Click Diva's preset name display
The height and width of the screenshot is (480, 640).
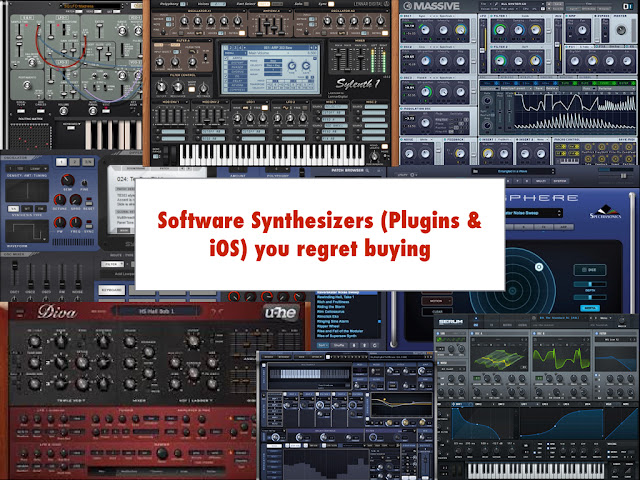[x=157, y=311]
